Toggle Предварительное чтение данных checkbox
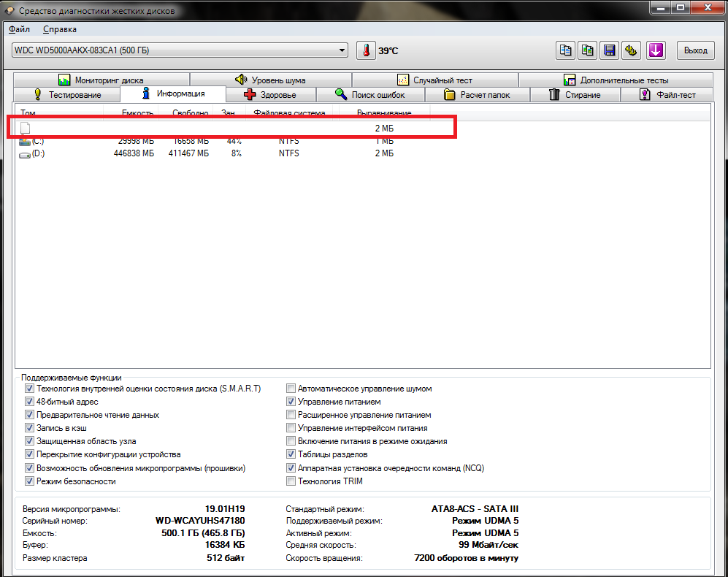728x577 pixels. 29,415
